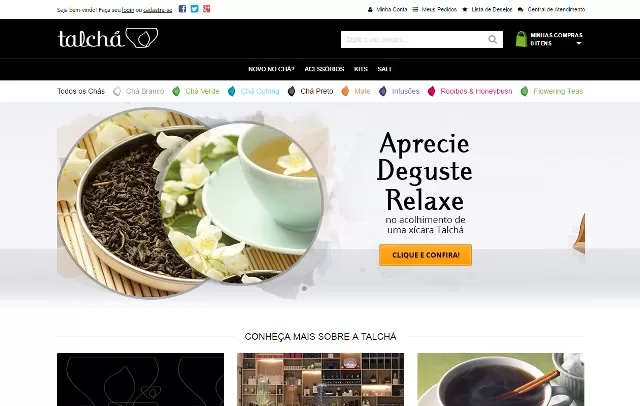
Task: Open the black tea with cinnamon thumbnail
Action: 500,379
